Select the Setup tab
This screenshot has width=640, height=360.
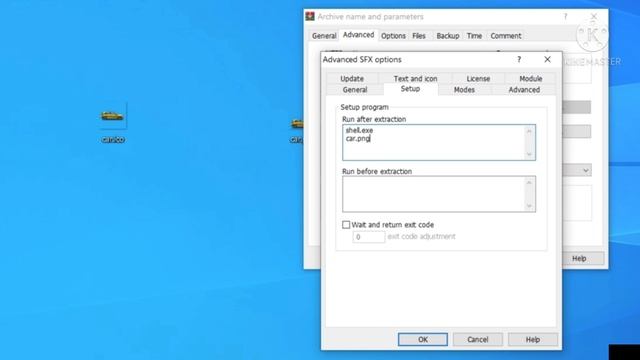[410, 89]
